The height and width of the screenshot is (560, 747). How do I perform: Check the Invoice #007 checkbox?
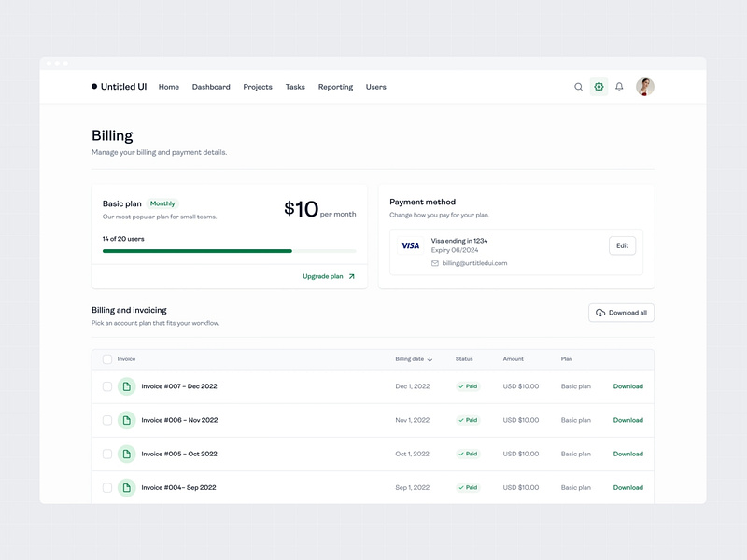pos(107,386)
